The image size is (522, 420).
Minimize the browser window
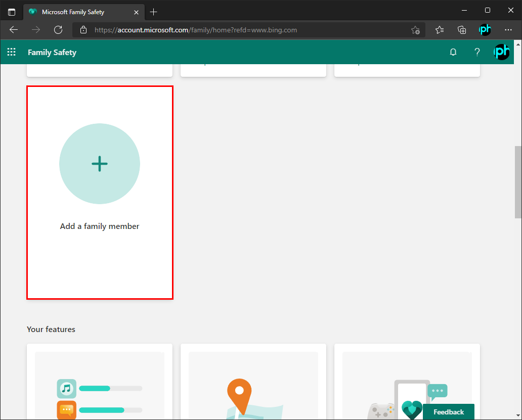coord(464,10)
